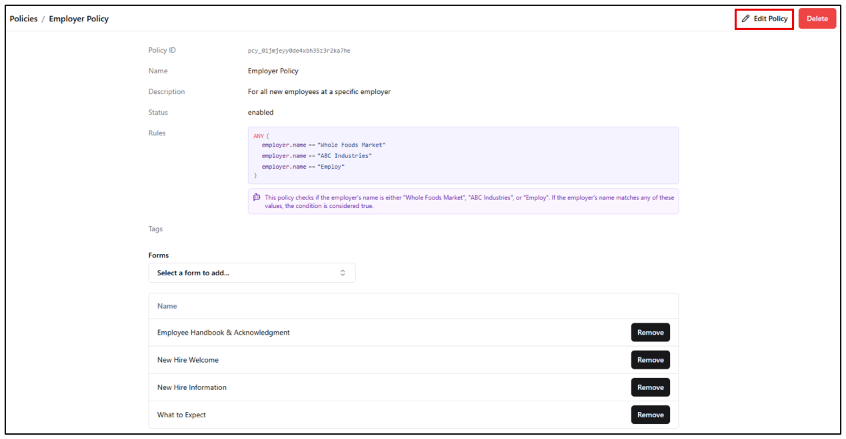
Task: Select the Employee Handbook & Acknowledgment row
Action: click(223, 332)
